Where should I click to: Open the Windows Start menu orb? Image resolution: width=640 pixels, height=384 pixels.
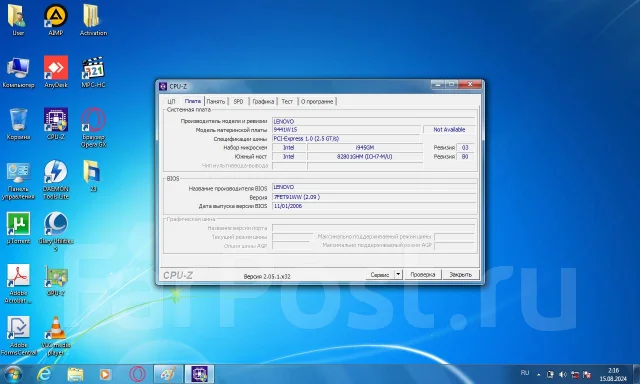pos(13,374)
